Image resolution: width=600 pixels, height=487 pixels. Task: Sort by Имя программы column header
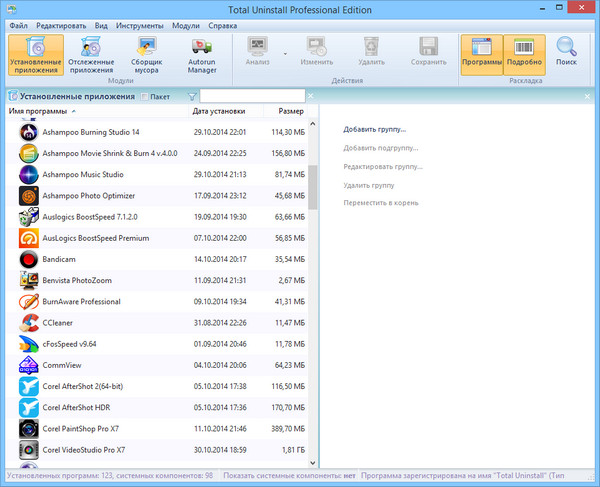click(40, 111)
